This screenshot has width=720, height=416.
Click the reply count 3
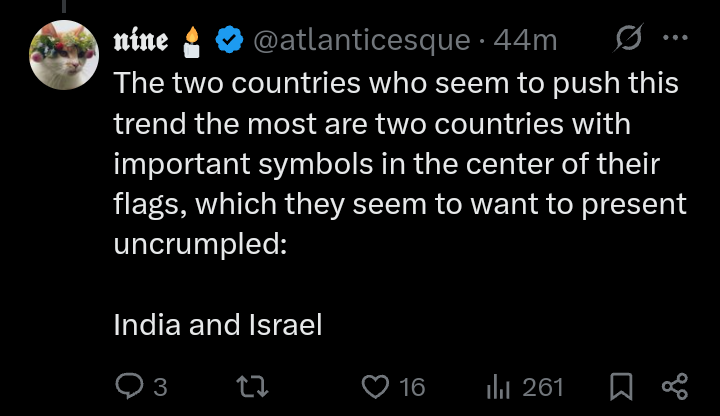[159, 387]
